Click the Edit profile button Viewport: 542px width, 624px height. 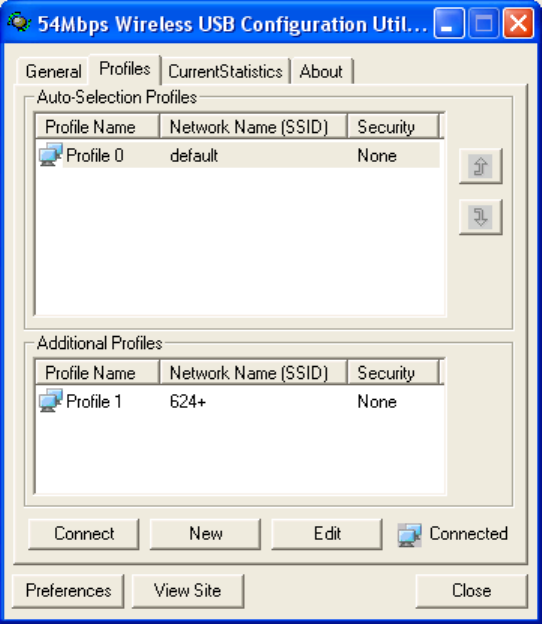coord(327,534)
